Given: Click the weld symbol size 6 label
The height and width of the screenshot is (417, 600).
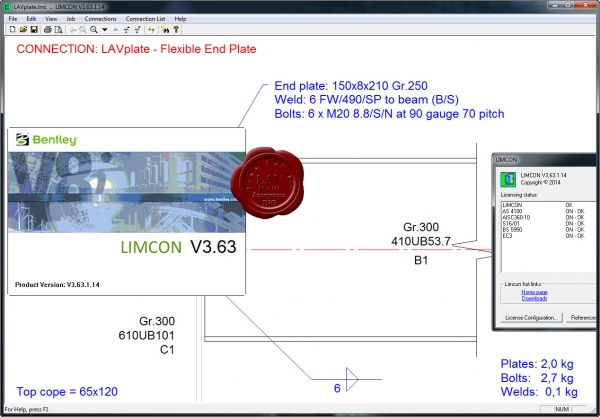Looking at the screenshot, I should (337, 388).
